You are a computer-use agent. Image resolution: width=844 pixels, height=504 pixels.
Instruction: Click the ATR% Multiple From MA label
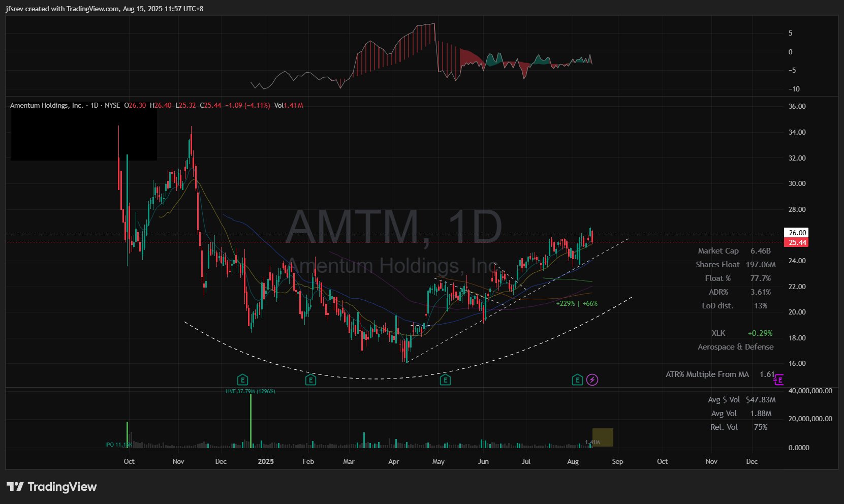(x=707, y=374)
